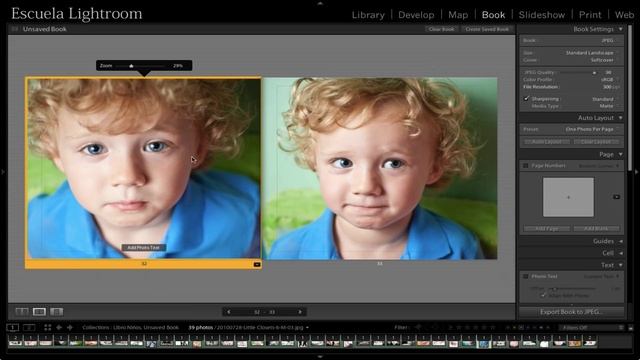Image resolution: width=640 pixels, height=360 pixels.
Task: Expand the Guides panel
Action: [x=620, y=241]
